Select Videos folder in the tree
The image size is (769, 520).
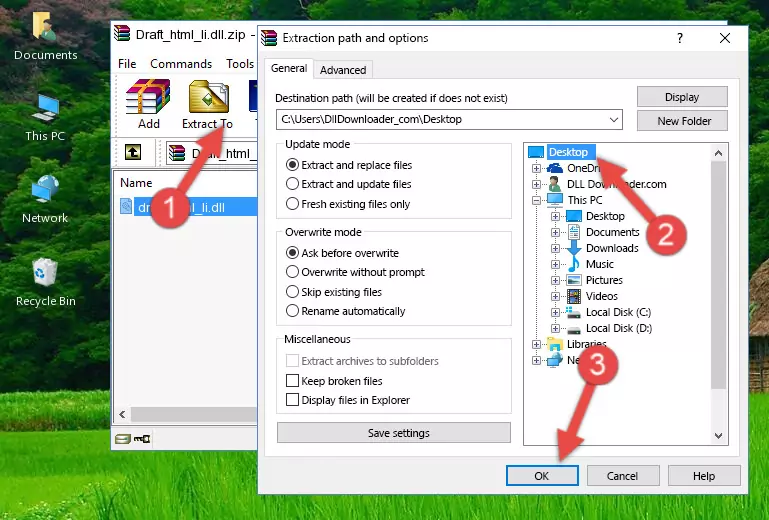(x=601, y=296)
